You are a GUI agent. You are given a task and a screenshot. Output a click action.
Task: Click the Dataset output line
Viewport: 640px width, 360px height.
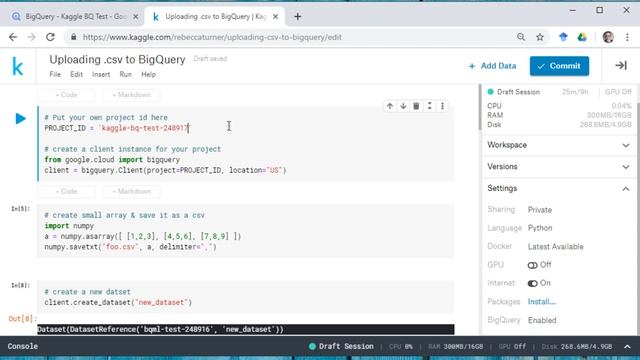tap(246, 329)
